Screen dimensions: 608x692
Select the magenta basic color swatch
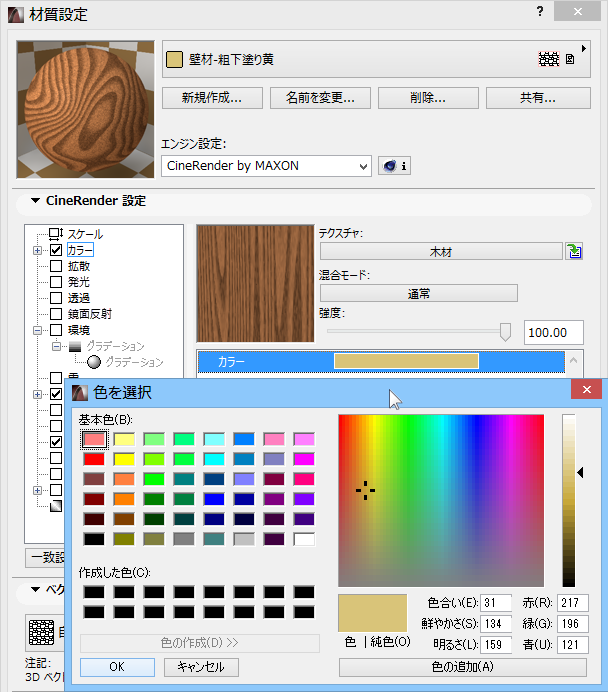pos(304,459)
